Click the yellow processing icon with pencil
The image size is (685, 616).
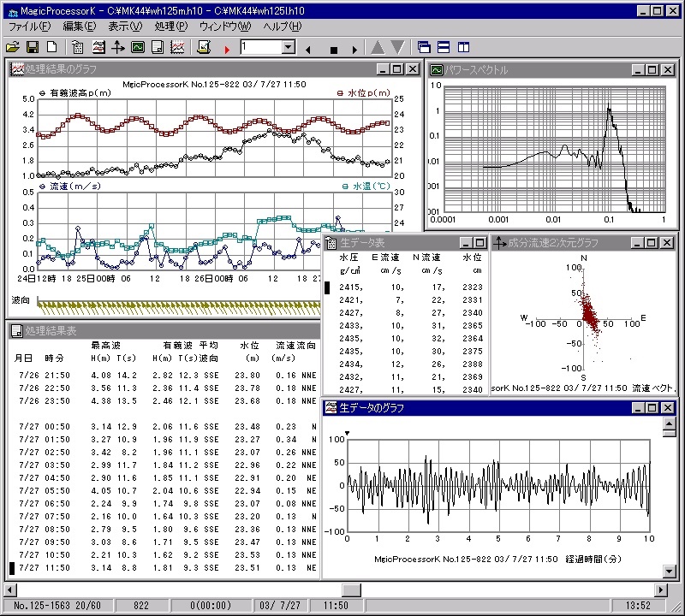(204, 47)
